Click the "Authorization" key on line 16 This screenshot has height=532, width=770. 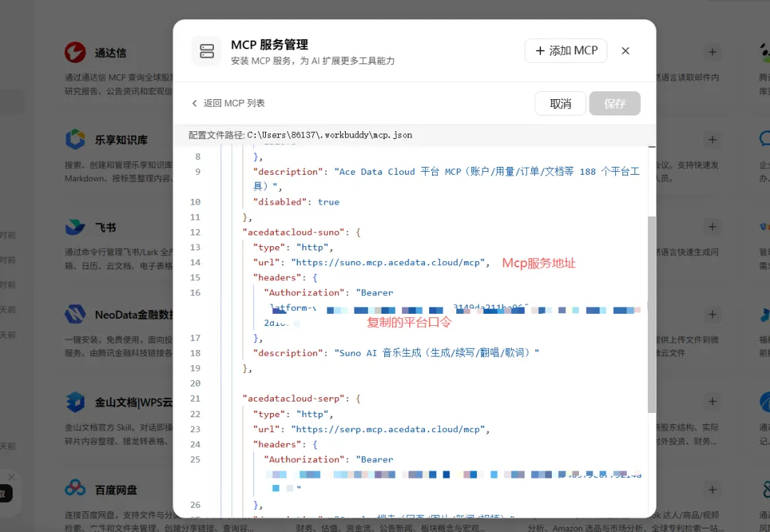pyautogui.click(x=304, y=293)
